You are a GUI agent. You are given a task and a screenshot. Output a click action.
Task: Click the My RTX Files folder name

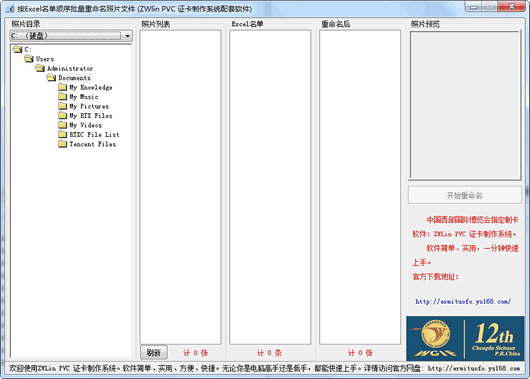pyautogui.click(x=91, y=116)
